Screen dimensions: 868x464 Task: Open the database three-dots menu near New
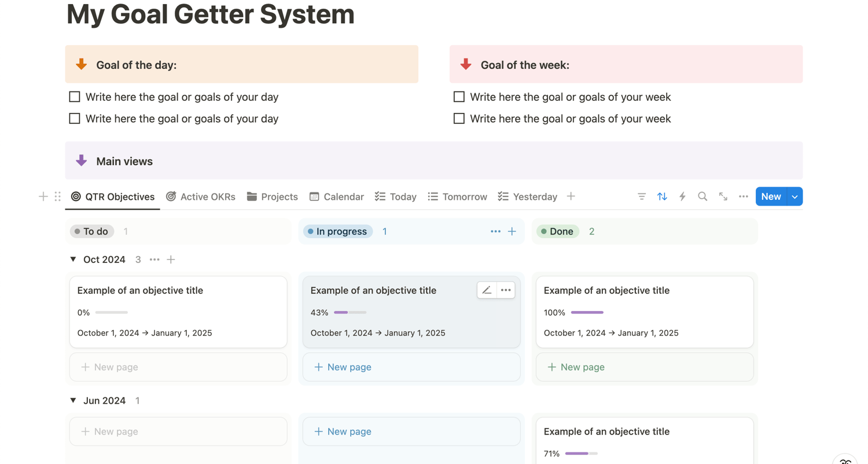(x=744, y=196)
